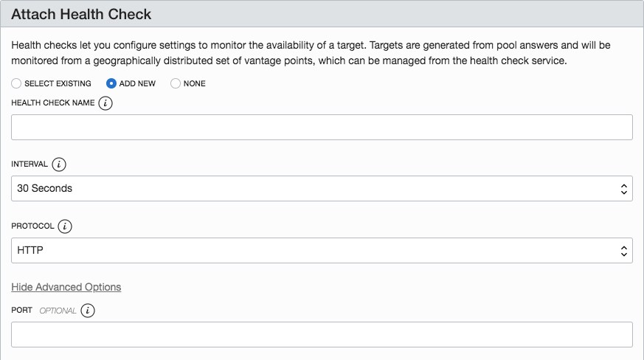Focus the Health Check Name text field

pos(322,127)
